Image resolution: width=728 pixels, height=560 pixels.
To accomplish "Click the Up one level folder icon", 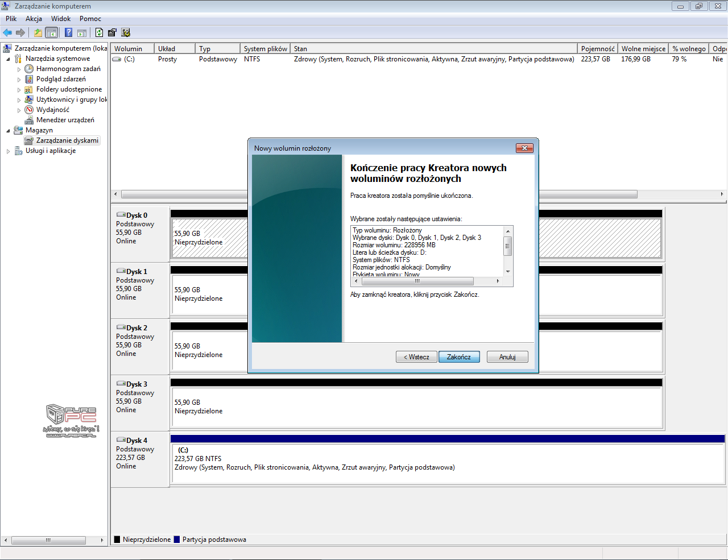I will pyautogui.click(x=38, y=32).
